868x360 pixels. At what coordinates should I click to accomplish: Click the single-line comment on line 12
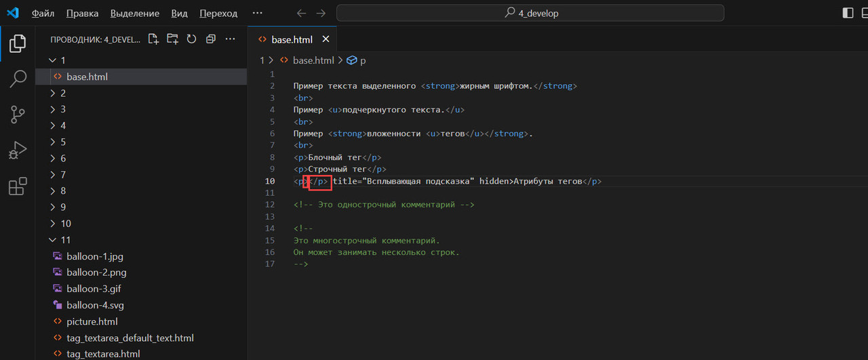coord(384,205)
